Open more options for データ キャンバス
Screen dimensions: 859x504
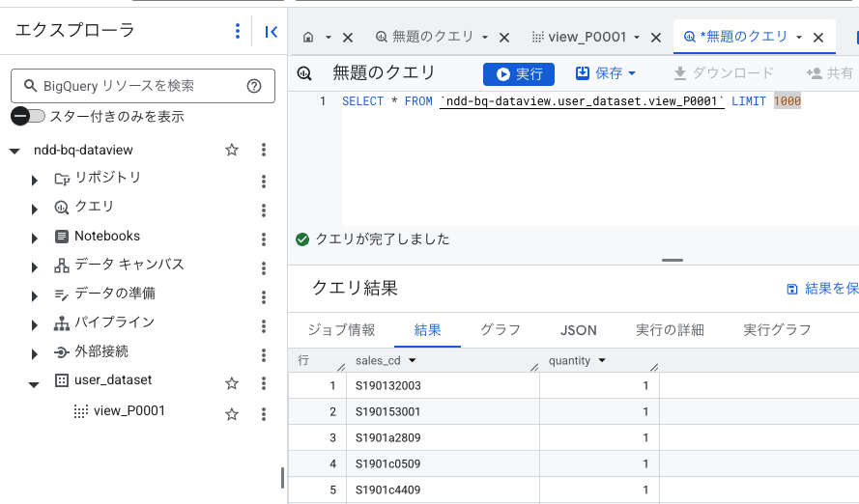264,268
